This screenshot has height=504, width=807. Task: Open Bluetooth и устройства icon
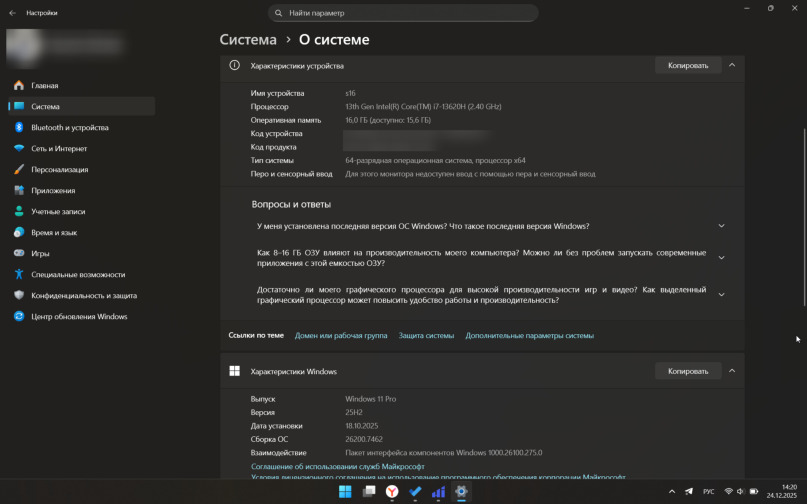click(19, 127)
